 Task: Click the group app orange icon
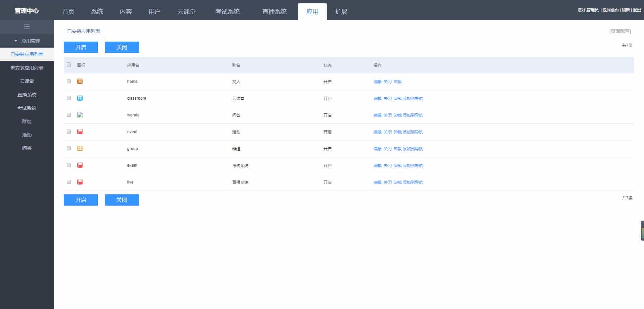(x=80, y=148)
